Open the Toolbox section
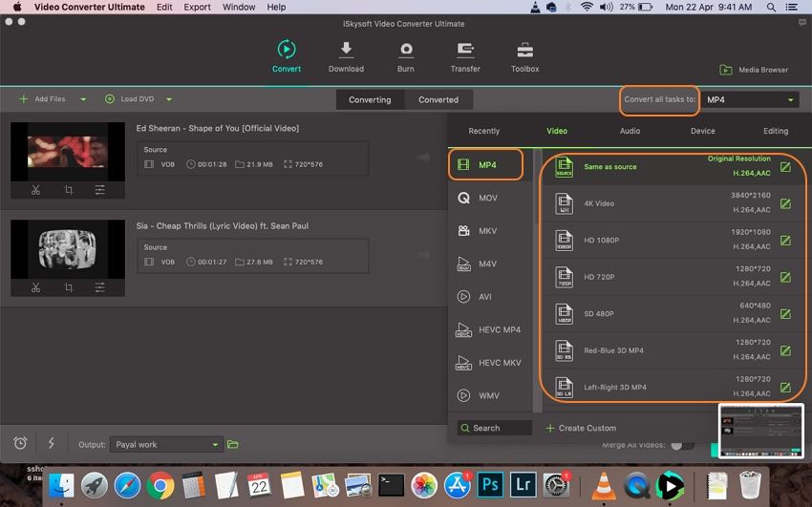The width and height of the screenshot is (812, 507). pos(524,51)
